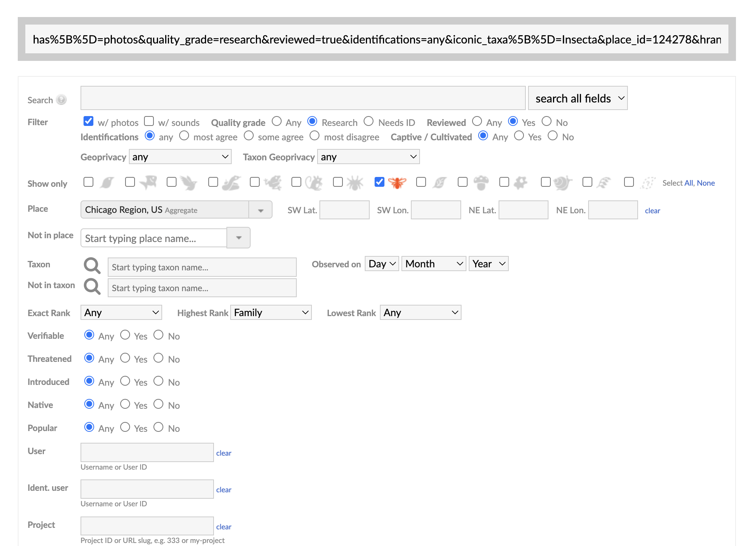Set Threatened filter to Yes
This screenshot has height=546, width=756.
coord(125,358)
